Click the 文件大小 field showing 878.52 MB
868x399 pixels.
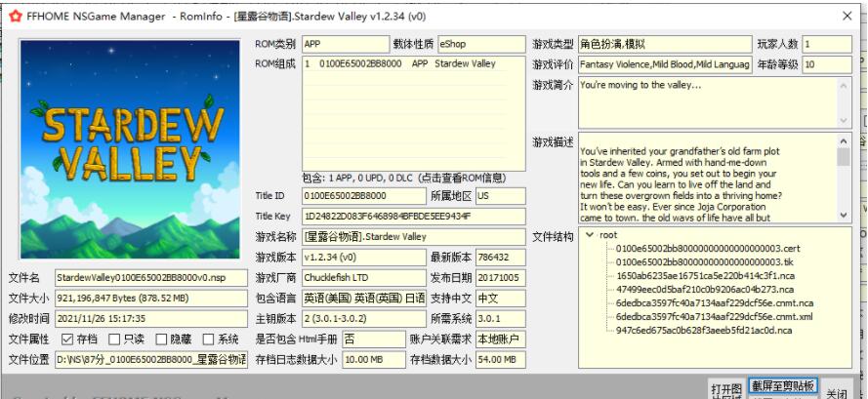[x=151, y=299]
